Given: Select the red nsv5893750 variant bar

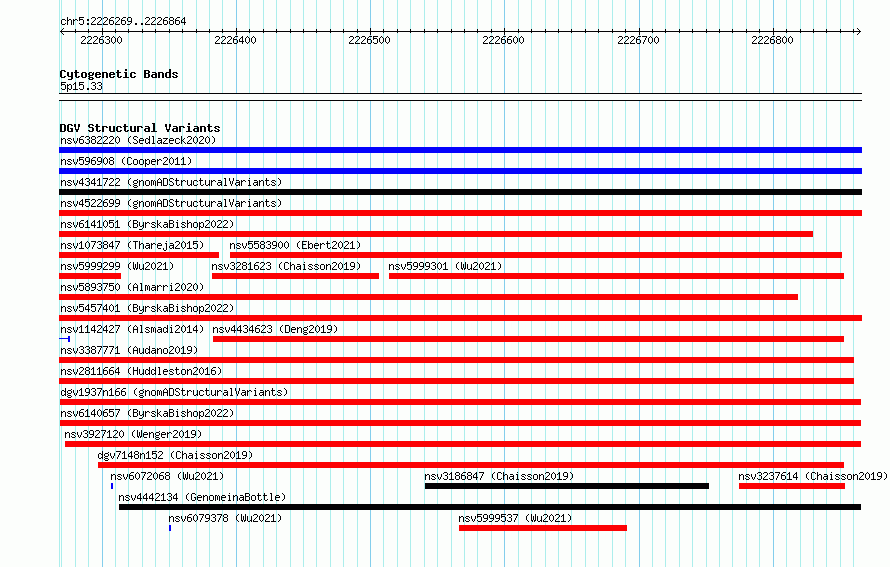Looking at the screenshot, I should tap(429, 297).
